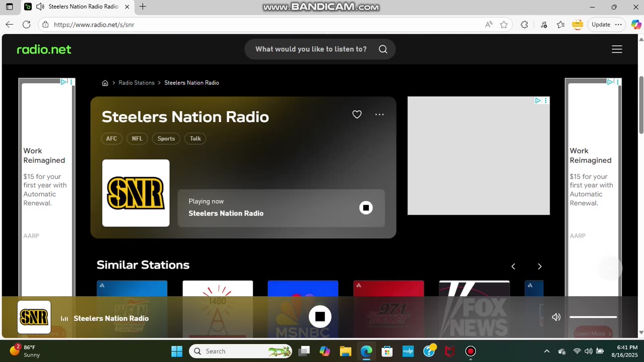Viewport: 644px width, 362px height.
Task: Open File Explorer from taskbar
Action: (345, 351)
